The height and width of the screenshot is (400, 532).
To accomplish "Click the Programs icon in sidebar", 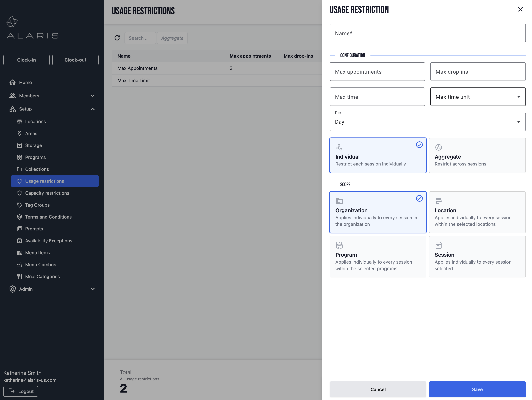I will pyautogui.click(x=20, y=157).
